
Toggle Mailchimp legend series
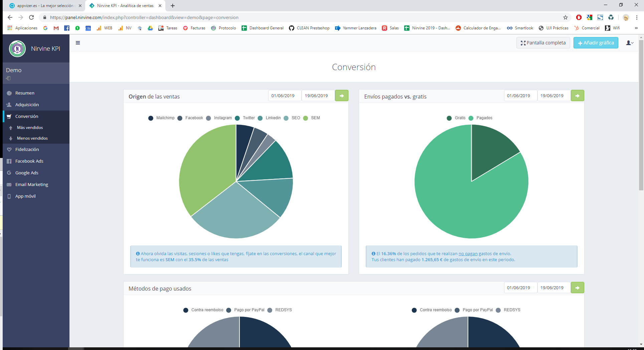(161, 118)
